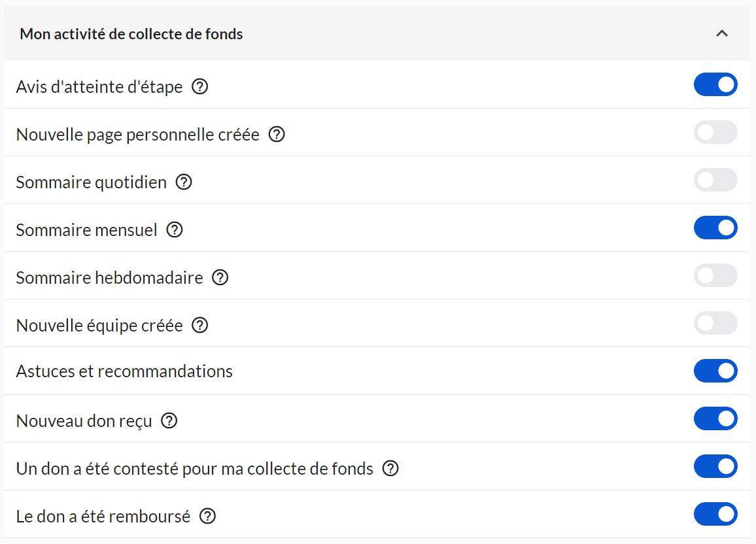756x544 pixels.
Task: Disable Avis d'atteinte d'étape toggle
Action: pyautogui.click(x=715, y=84)
